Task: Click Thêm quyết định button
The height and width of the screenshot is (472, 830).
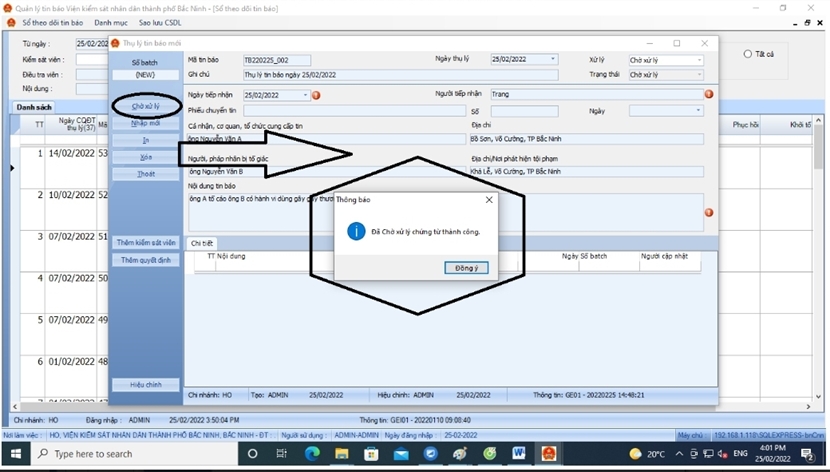Action: tap(146, 260)
